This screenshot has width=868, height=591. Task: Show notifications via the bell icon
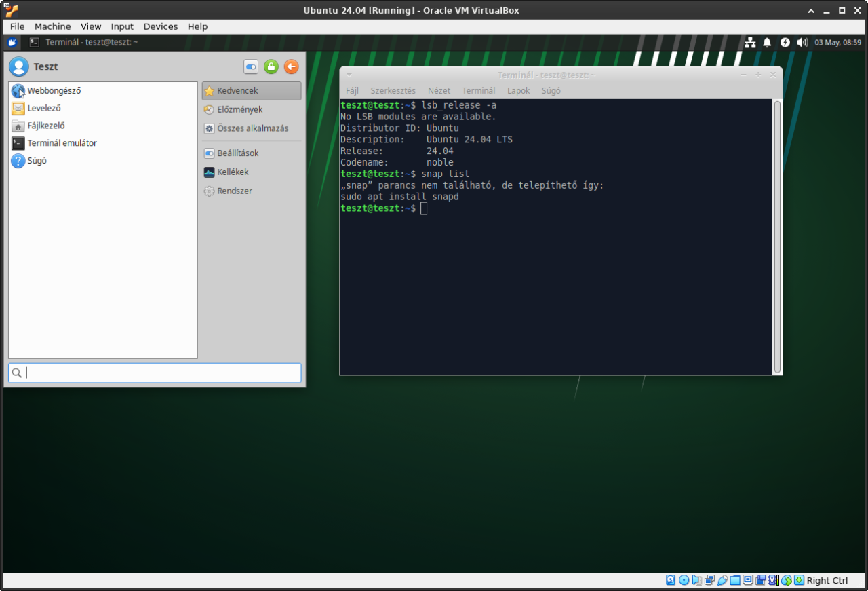(x=767, y=42)
